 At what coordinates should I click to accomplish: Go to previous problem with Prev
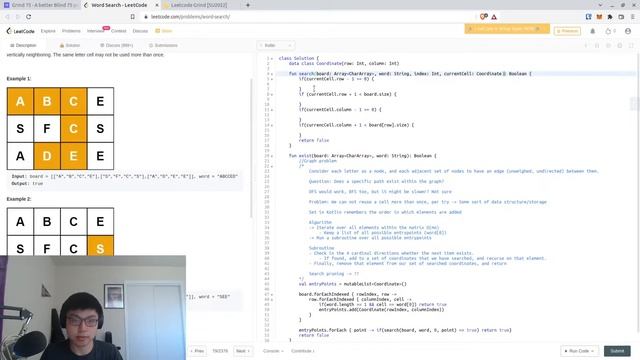pyautogui.click(x=198, y=351)
